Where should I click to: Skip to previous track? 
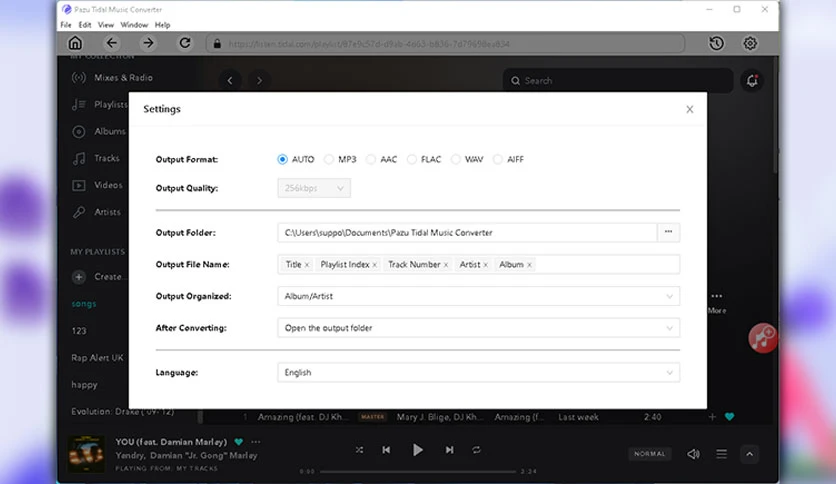(x=386, y=450)
